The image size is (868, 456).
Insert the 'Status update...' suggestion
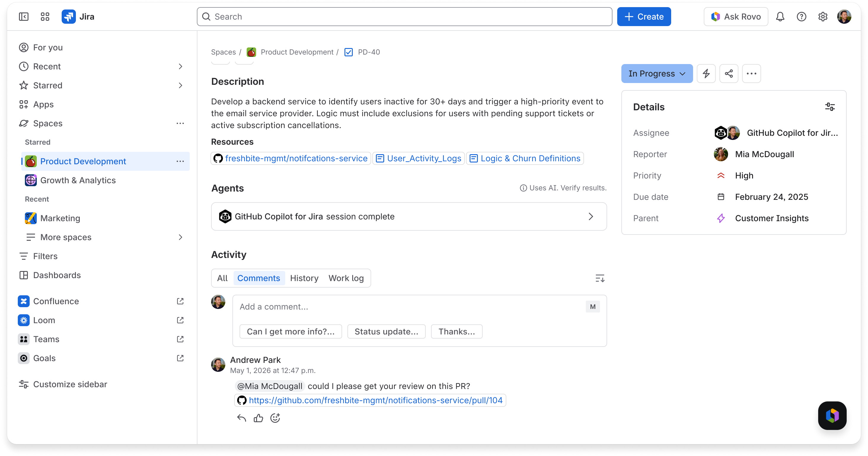pos(386,332)
